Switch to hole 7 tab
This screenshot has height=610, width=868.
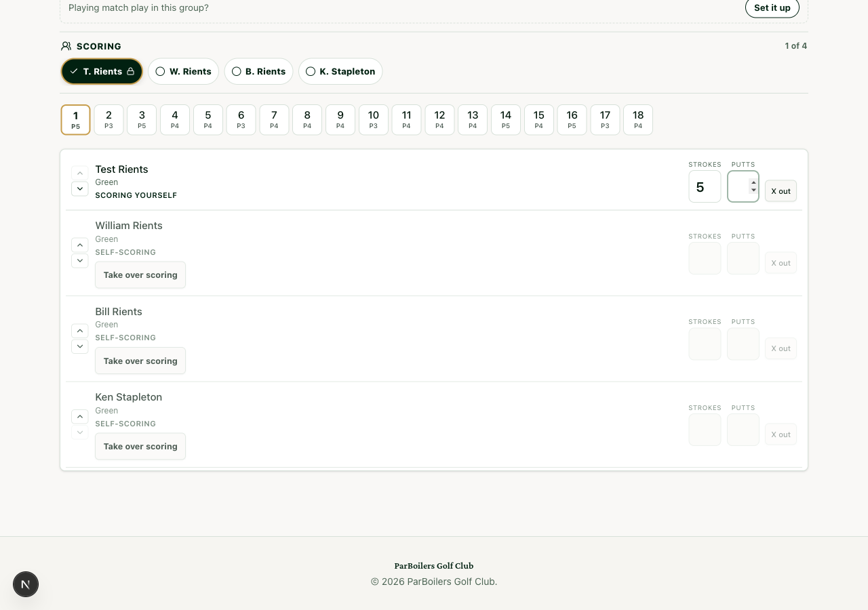(274, 120)
